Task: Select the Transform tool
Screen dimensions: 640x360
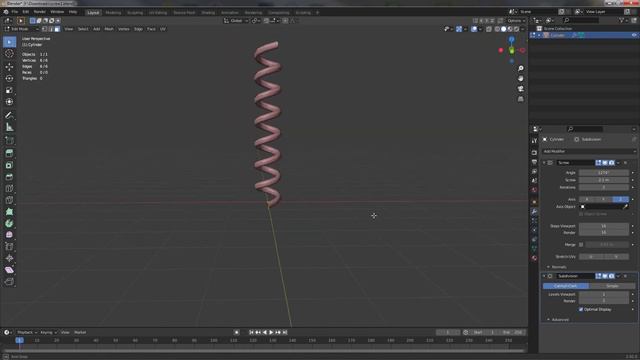Action: point(9,102)
